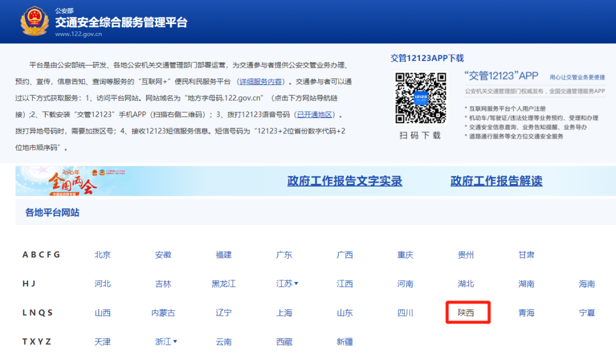
Task: Open the 上海 regional website
Action: point(284,313)
